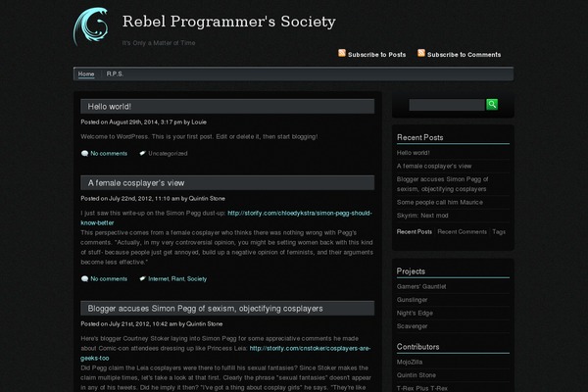Open the A female cosplayer's view post title
This screenshot has height=392, width=588.
136,183
